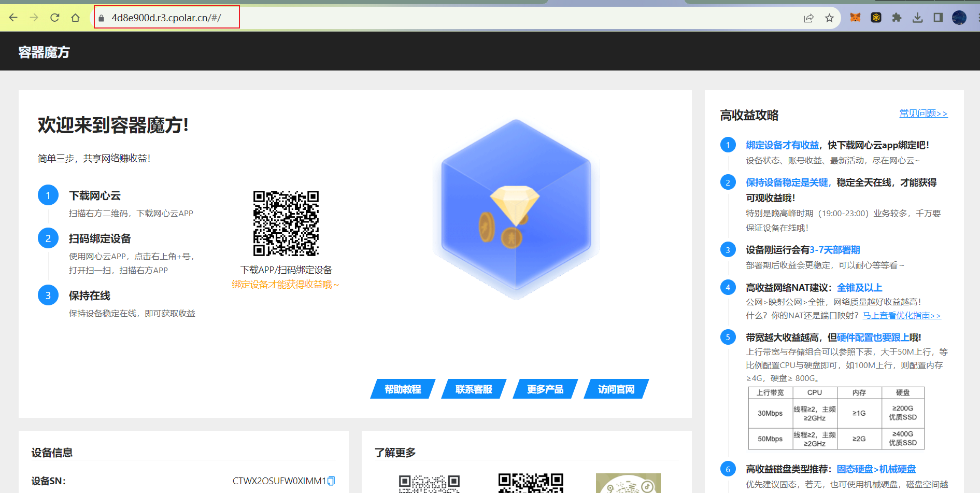Toggle the browser side panel
Screen dimensions: 980x493
938,18
